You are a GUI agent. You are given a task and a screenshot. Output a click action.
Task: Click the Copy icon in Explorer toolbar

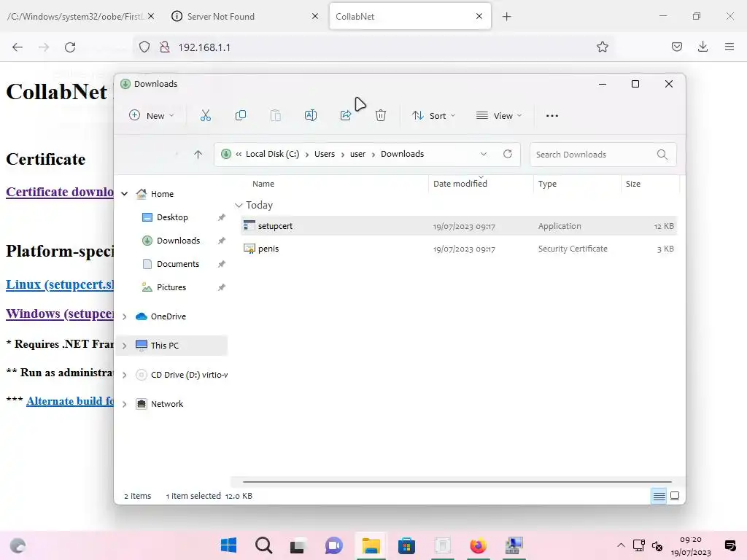tap(241, 115)
